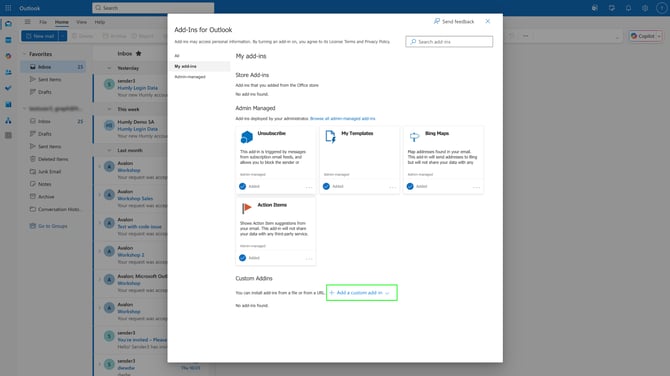
Task: Switch to the Home ribbon tab
Action: (x=62, y=22)
